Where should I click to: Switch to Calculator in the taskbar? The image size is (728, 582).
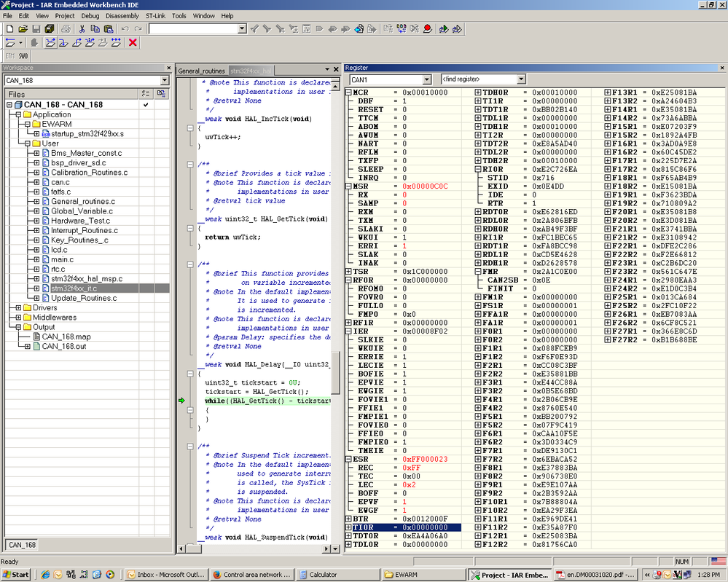[337, 575]
